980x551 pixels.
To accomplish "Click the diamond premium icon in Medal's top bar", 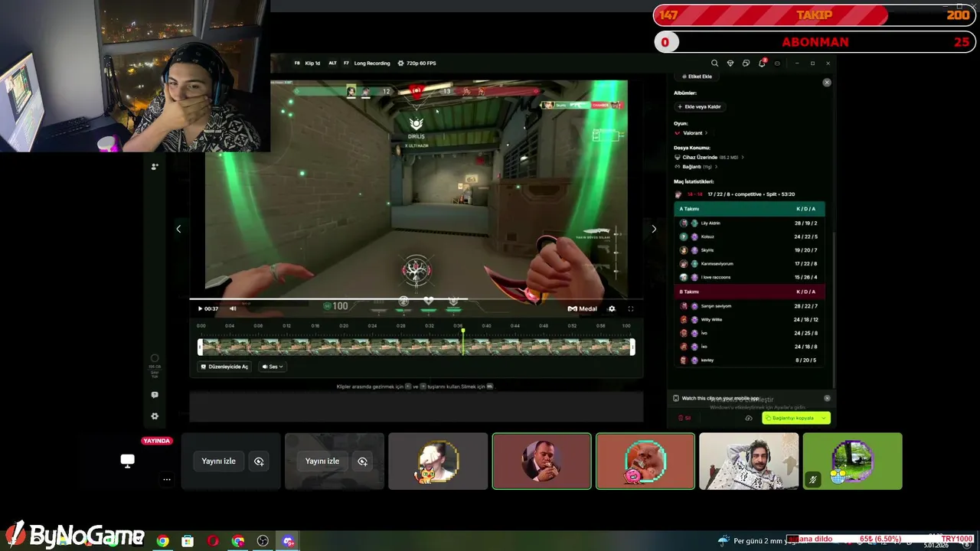I will (730, 64).
